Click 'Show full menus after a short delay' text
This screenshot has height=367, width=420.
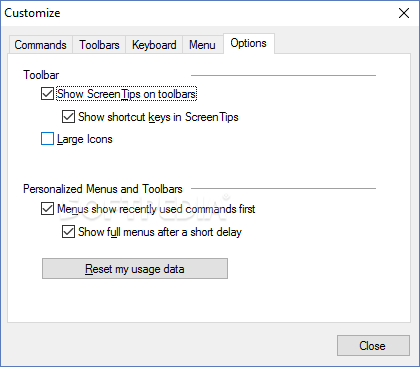pyautogui.click(x=160, y=232)
